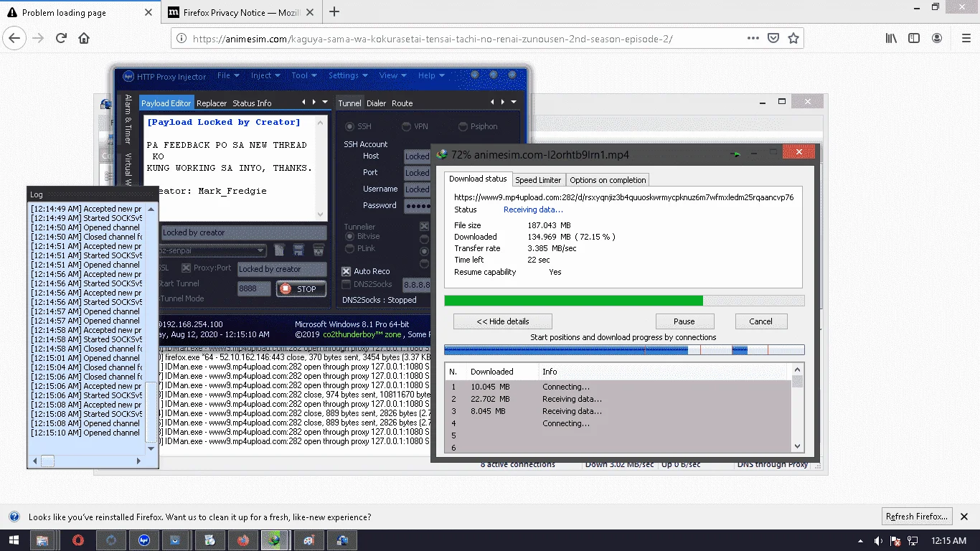Open the page actions three-dot menu

click(753, 38)
